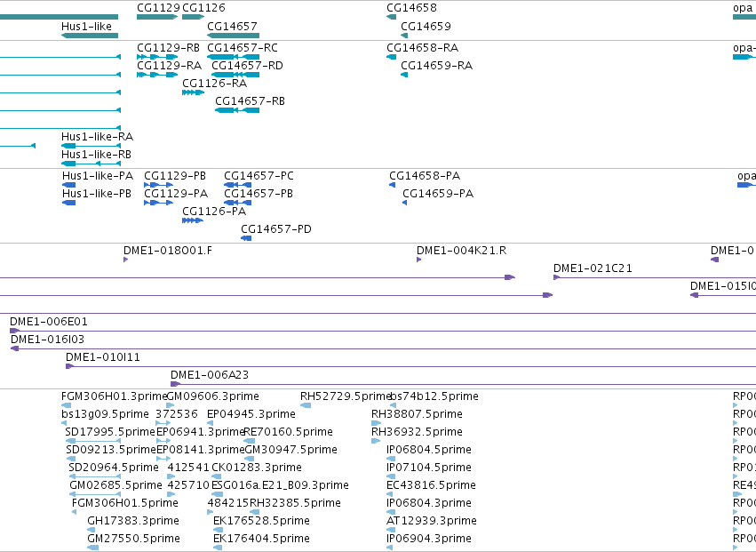The height and width of the screenshot is (552, 756).
Task: Open protein Hus1-like-PB label
Action: point(97,194)
